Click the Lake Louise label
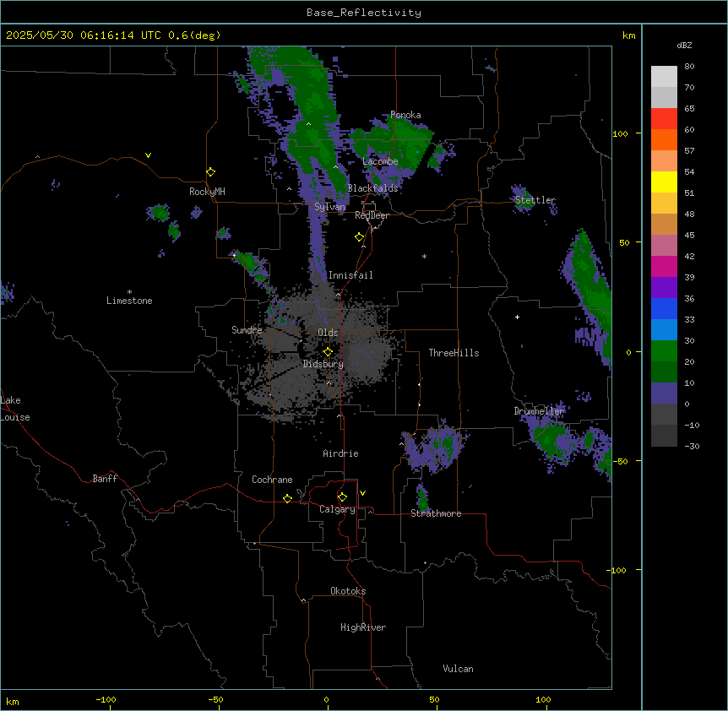Viewport: 728px width, 711px height. pyautogui.click(x=15, y=409)
